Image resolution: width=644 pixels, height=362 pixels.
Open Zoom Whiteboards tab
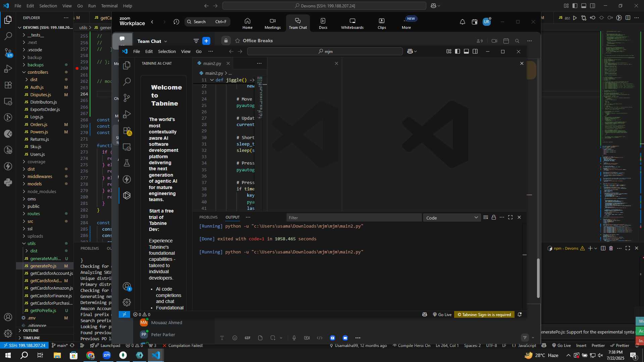tap(352, 23)
